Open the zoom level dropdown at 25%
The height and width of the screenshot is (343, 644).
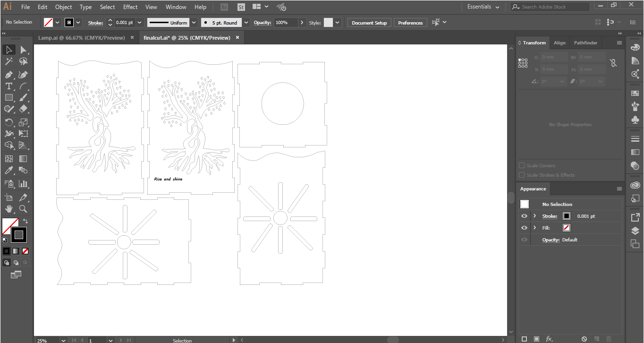(63, 340)
